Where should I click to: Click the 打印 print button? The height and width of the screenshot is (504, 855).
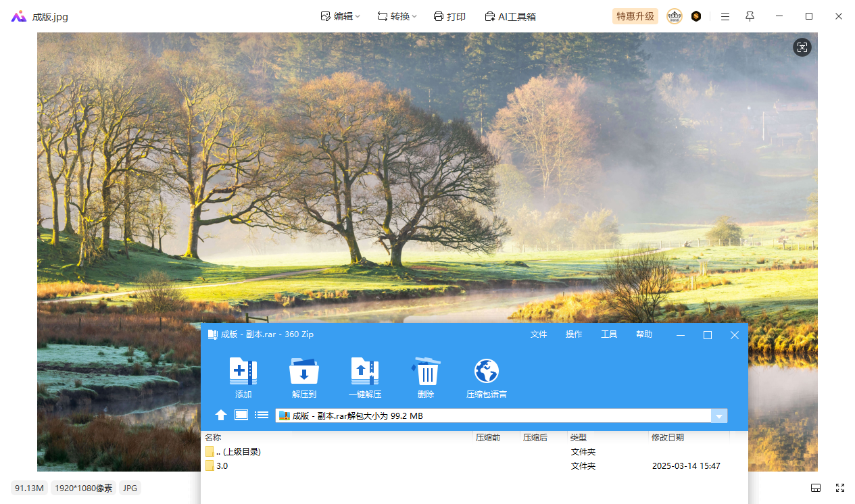(x=449, y=16)
